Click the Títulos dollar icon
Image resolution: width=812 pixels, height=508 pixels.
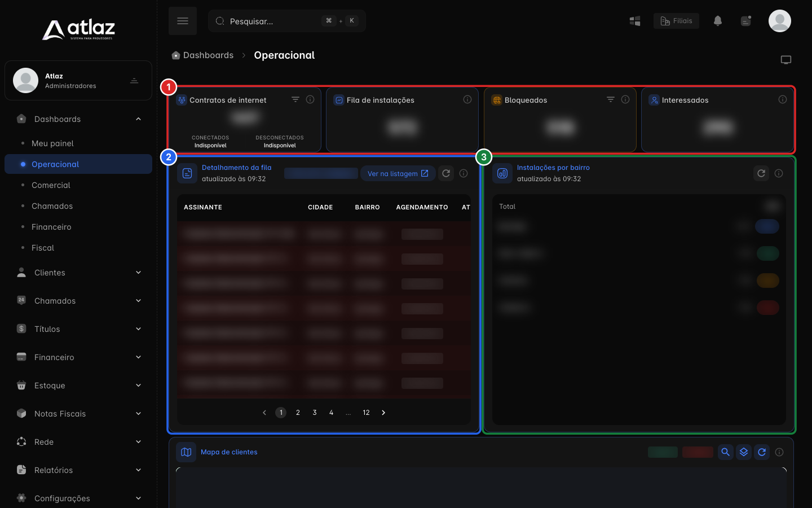(x=21, y=329)
